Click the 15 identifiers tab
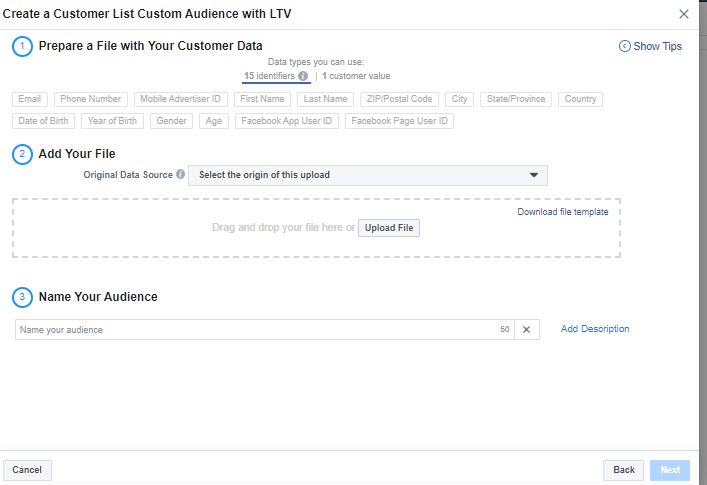 pyautogui.click(x=270, y=76)
